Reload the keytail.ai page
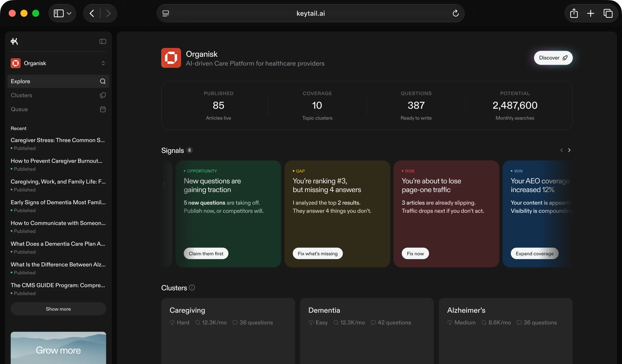Image resolution: width=622 pixels, height=364 pixels. click(456, 13)
